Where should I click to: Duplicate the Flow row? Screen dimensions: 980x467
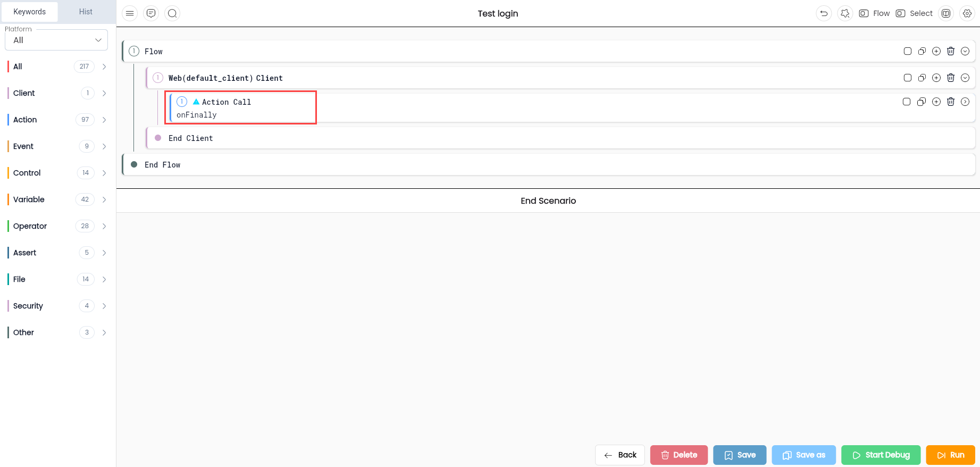click(x=922, y=51)
